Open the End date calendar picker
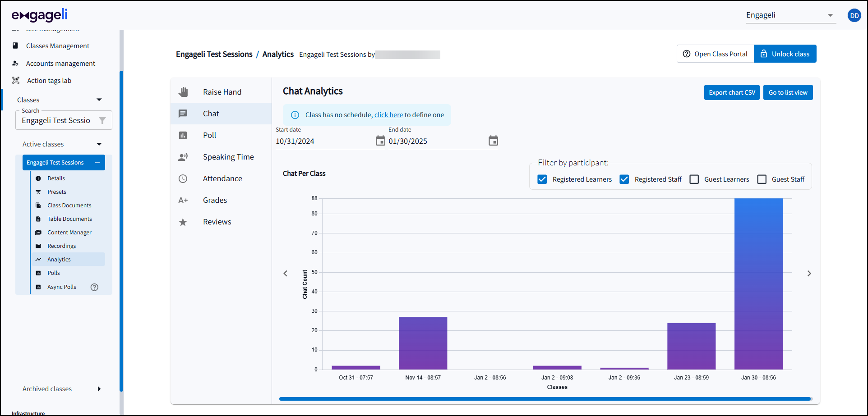The height and width of the screenshot is (416, 868). click(x=493, y=141)
